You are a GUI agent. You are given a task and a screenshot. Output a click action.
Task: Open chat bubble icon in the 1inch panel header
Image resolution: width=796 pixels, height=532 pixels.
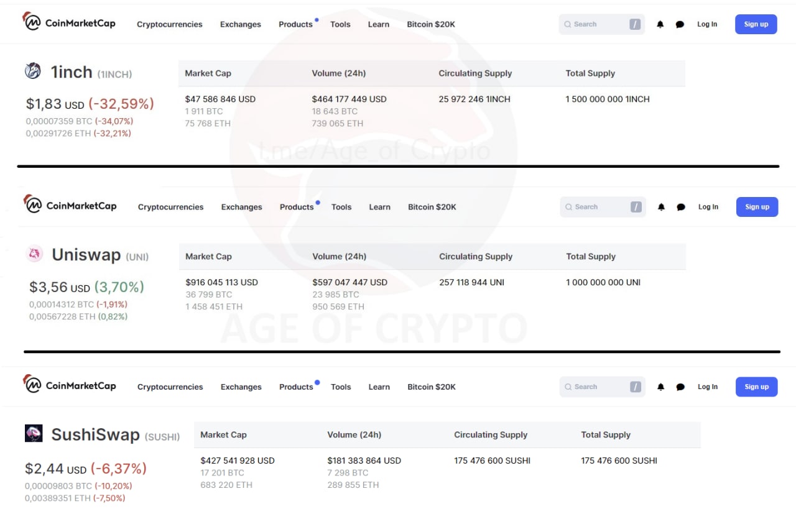680,25
